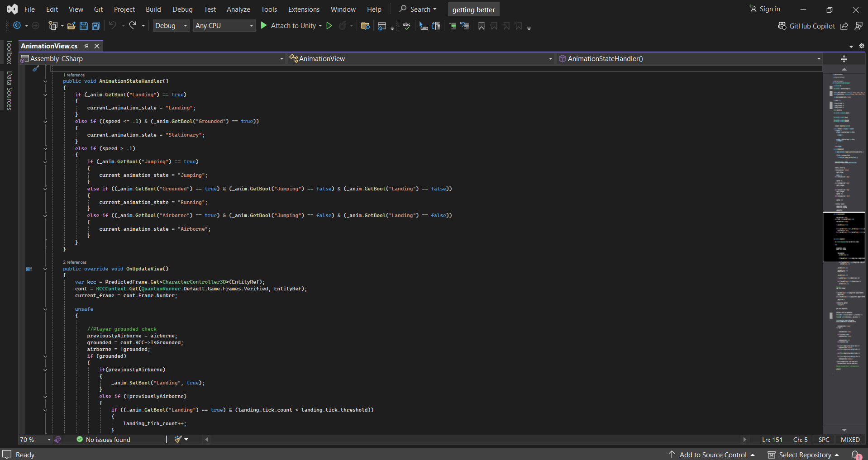The image size is (868, 460).
Task: Open the Analyze menu
Action: coord(238,9)
